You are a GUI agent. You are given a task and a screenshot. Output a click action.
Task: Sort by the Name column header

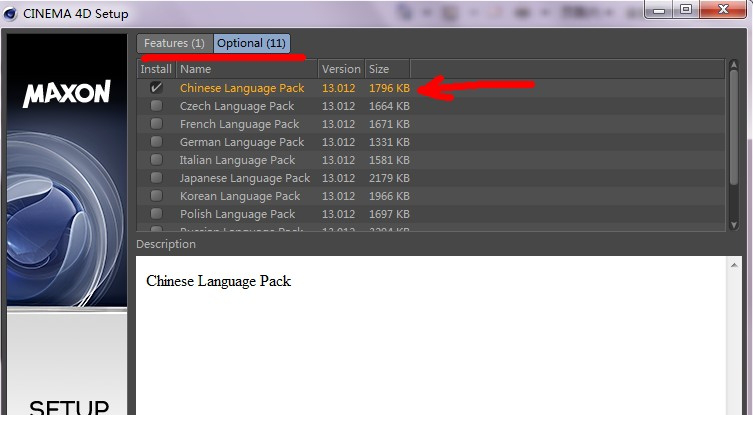pyautogui.click(x=247, y=69)
